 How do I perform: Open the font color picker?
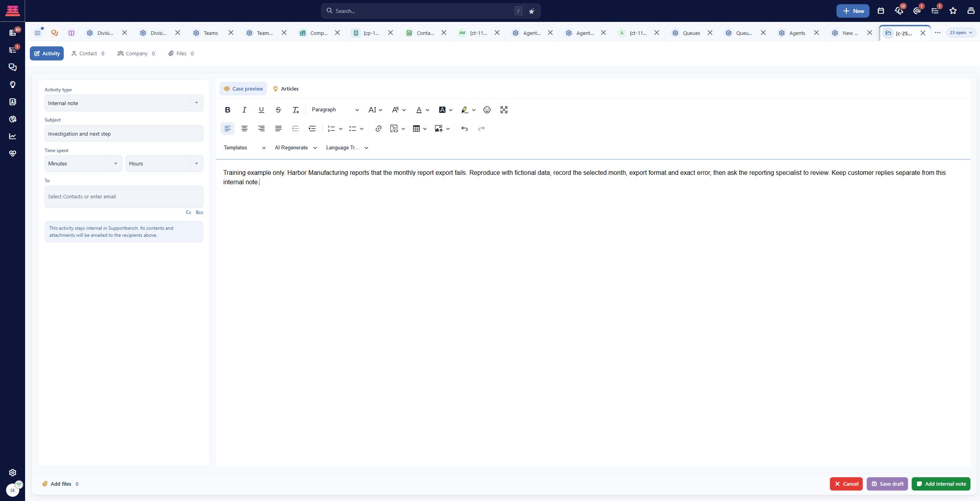click(x=422, y=110)
